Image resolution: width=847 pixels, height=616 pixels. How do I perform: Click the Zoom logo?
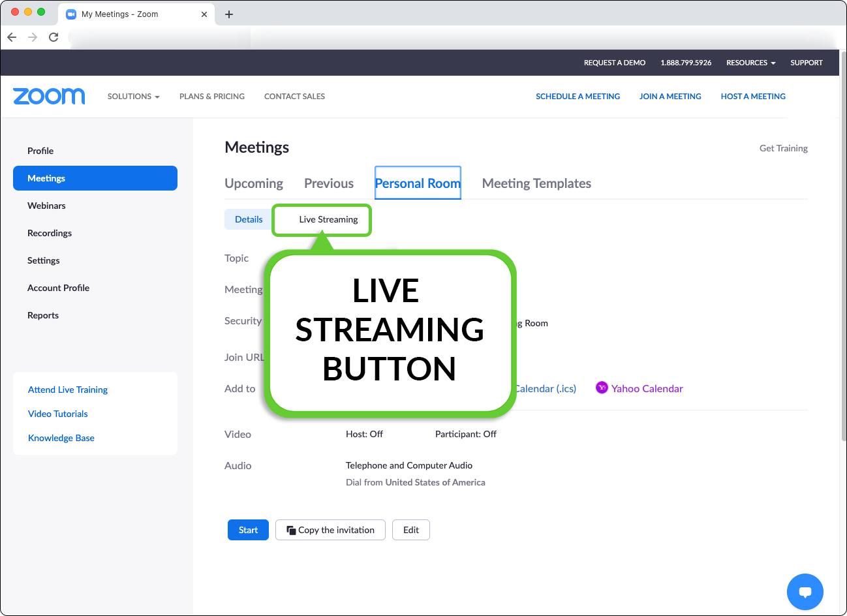[x=49, y=96]
